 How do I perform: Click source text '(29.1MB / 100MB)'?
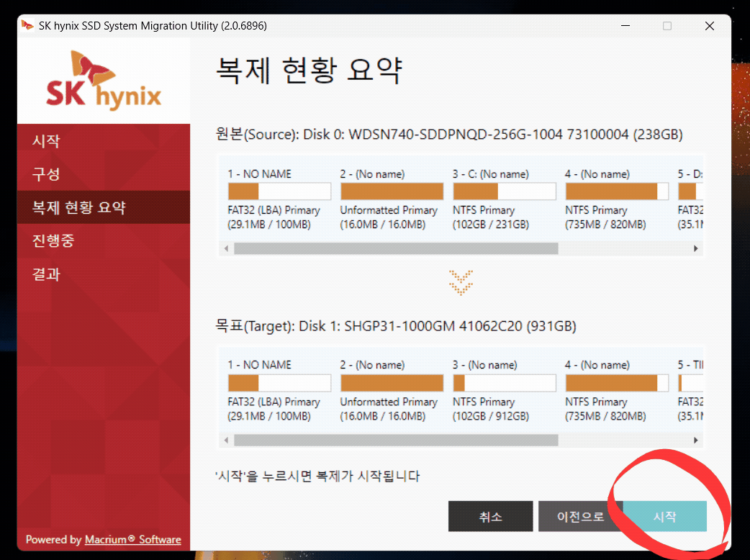tap(268, 225)
